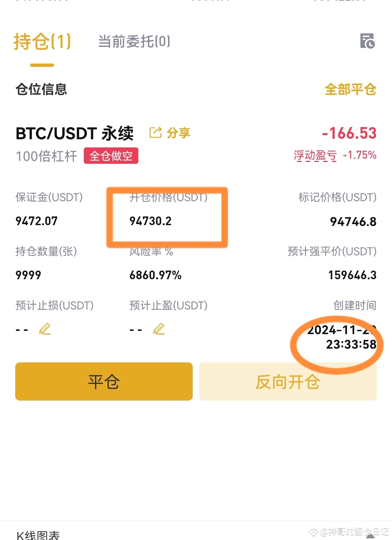This screenshot has width=392, height=540.
Task: Switch to the 持仓(1) tab
Action: (x=42, y=41)
